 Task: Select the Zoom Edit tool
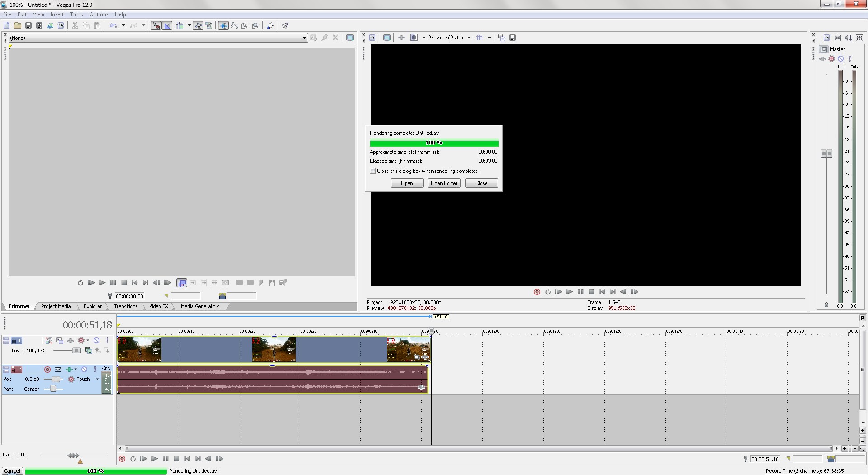point(256,25)
